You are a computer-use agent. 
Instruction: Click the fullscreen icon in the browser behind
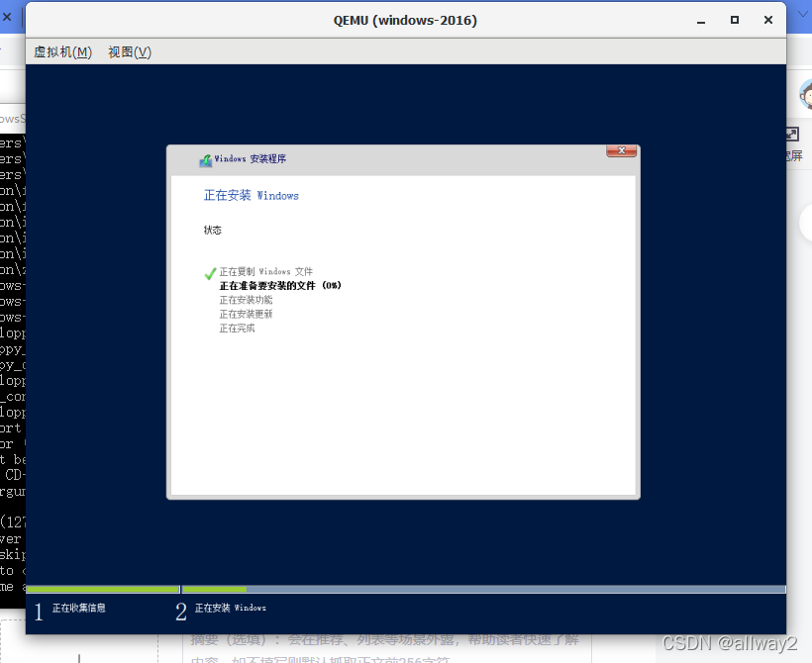click(793, 135)
